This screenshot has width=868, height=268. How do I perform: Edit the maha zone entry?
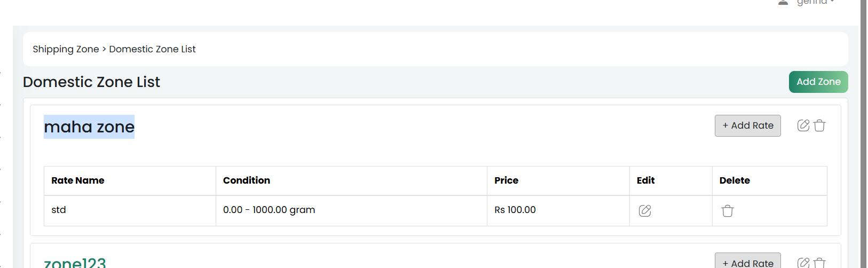(803, 125)
